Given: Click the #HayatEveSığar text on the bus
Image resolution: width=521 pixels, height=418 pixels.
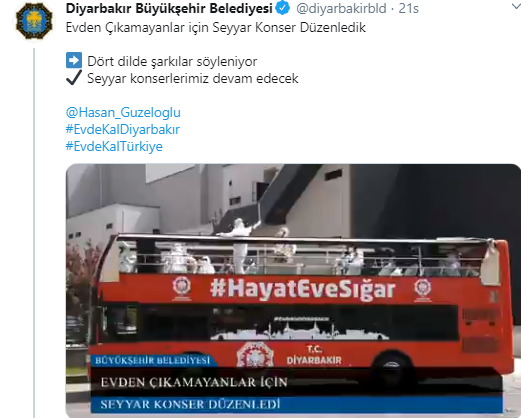Looking at the screenshot, I should 303,289.
